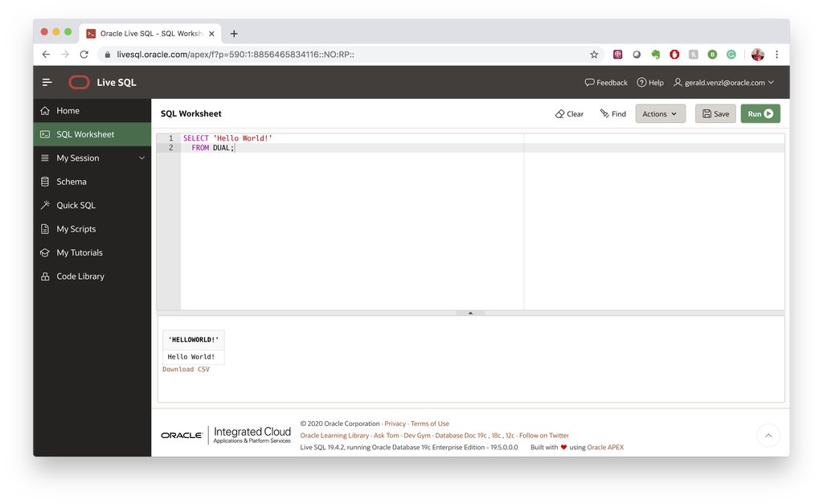Click the My Scripts document icon
The image size is (823, 504).
(x=45, y=229)
